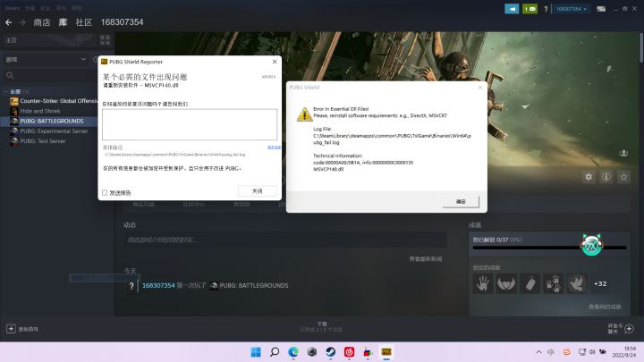This screenshot has height=362, width=644.
Task: Select the bloody hand achievement icon
Action: click(483, 283)
